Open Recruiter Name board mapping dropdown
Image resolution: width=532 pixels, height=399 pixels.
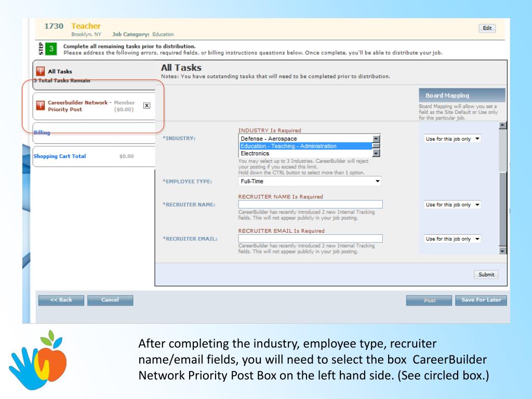(453, 205)
